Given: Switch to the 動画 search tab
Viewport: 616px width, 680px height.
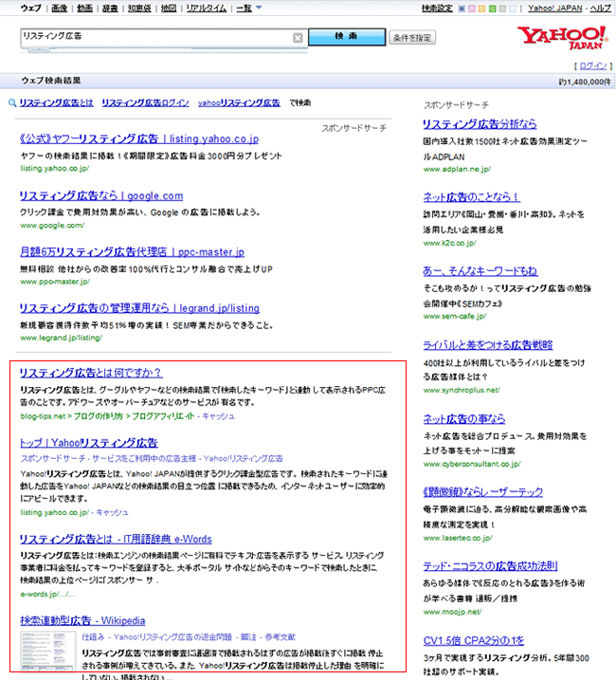Looking at the screenshot, I should tap(84, 8).
